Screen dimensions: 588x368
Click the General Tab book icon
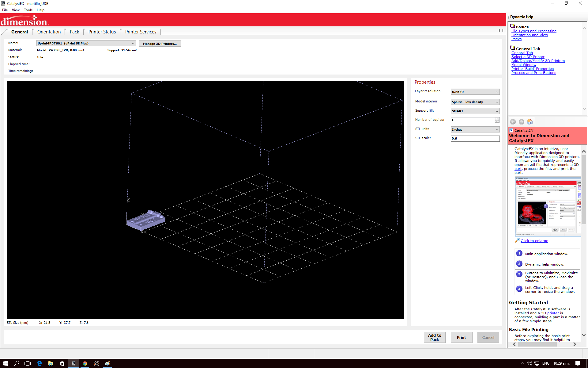click(513, 48)
